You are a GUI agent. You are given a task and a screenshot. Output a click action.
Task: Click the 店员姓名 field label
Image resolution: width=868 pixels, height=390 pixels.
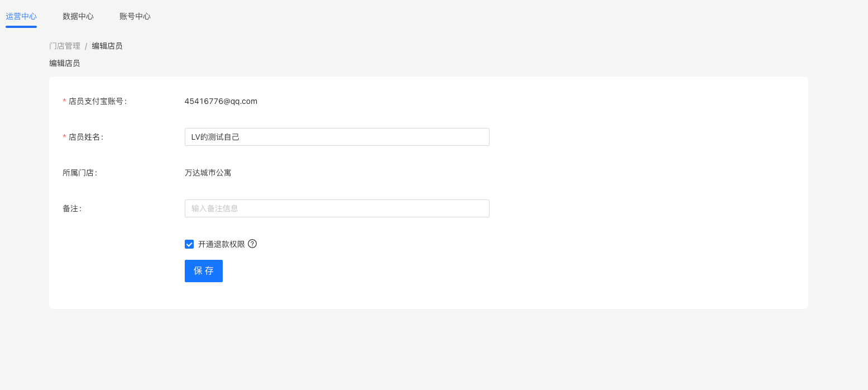(86, 137)
